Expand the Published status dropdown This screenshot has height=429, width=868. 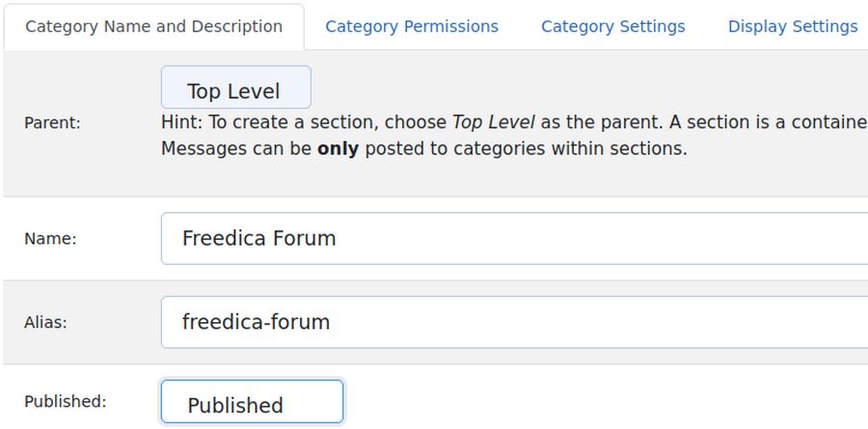[x=251, y=402]
